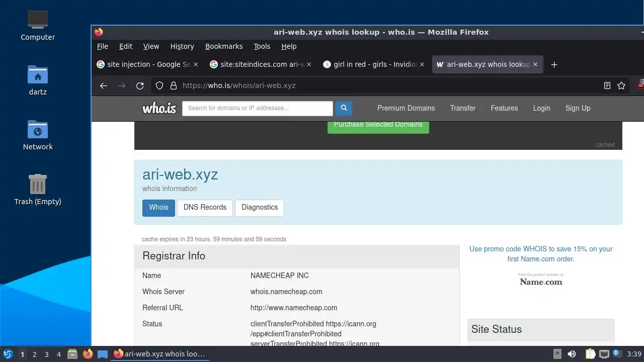Click the 'NAMECHEAP INC' registrar name
This screenshot has width=644, height=362.
(x=280, y=276)
